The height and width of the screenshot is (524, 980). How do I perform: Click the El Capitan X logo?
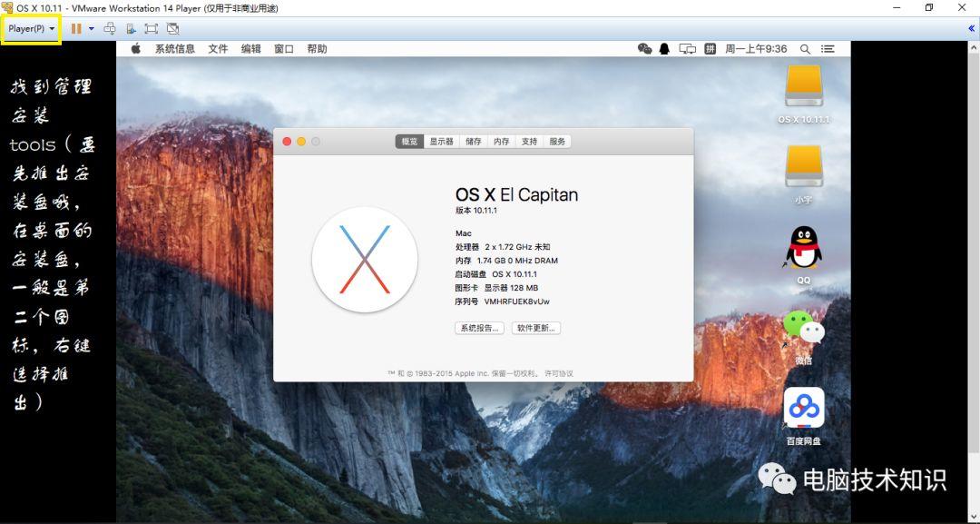pyautogui.click(x=365, y=260)
